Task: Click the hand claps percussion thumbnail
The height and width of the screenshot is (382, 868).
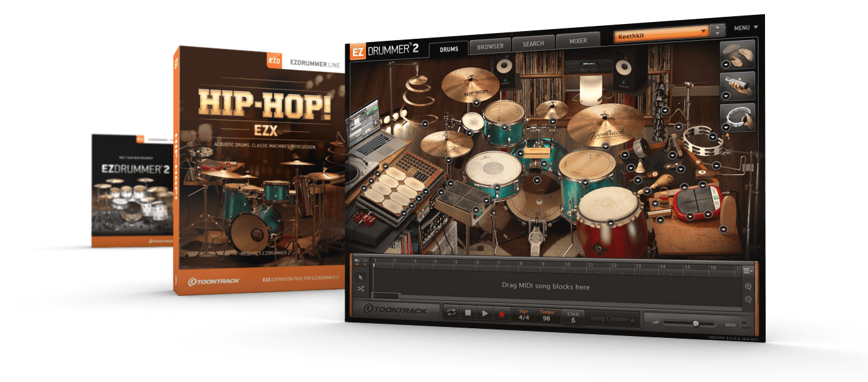Action: (x=738, y=54)
